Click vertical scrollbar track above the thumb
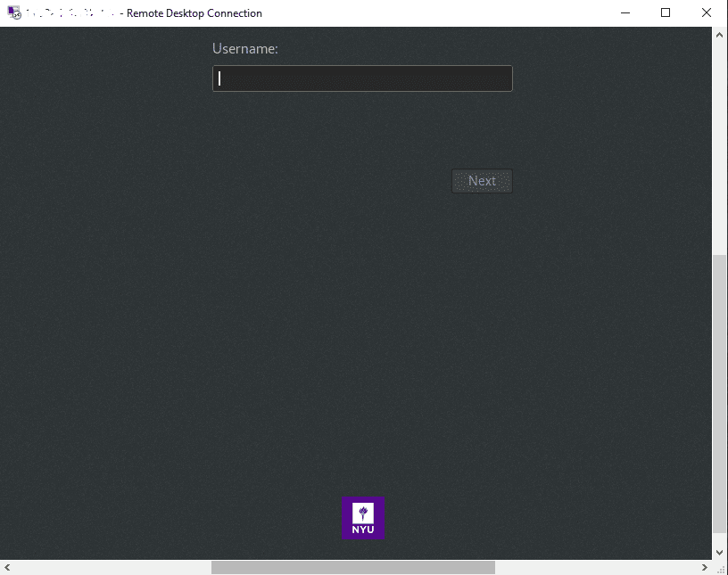The width and height of the screenshot is (728, 575). pos(720,143)
